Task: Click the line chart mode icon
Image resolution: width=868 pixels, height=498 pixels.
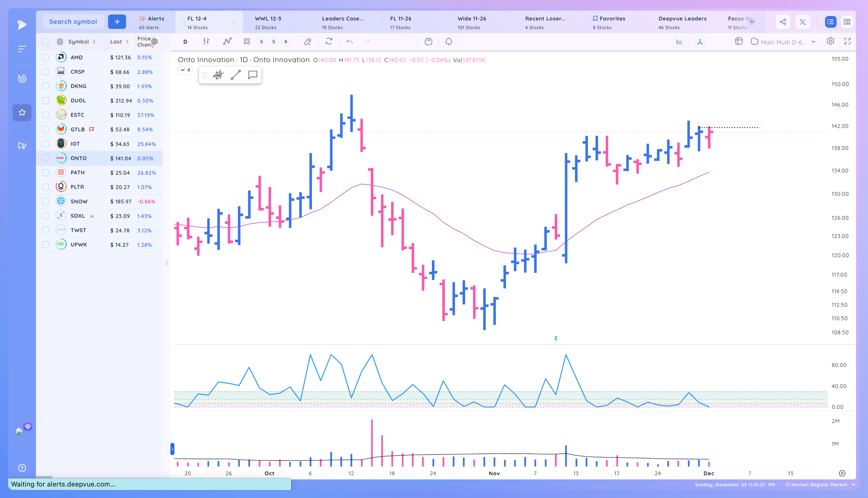Action: 680,42
